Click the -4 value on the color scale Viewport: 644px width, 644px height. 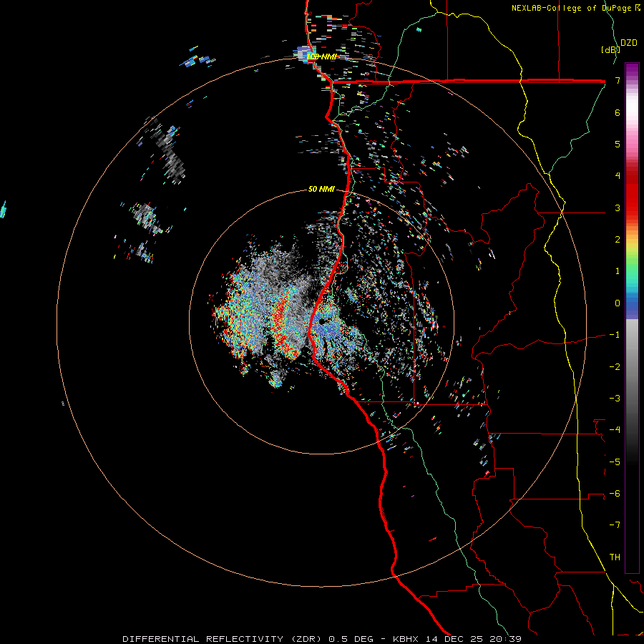coord(615,430)
